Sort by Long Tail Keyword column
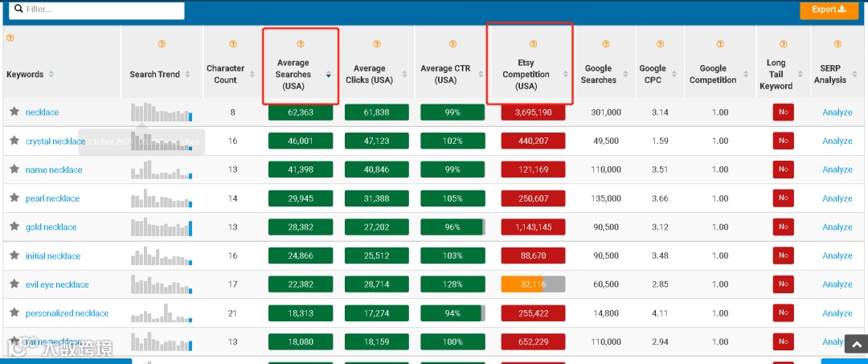This screenshot has height=364, width=868. pos(800,74)
